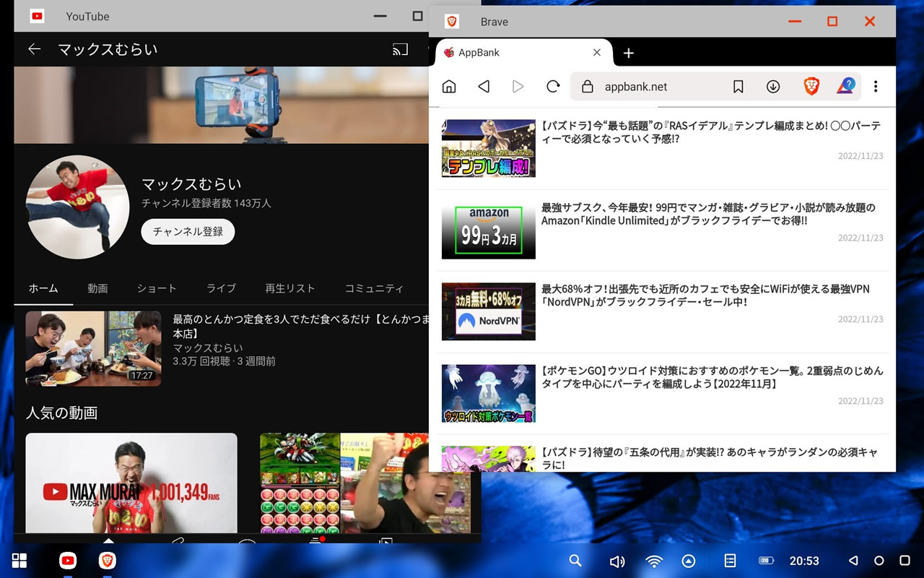The height and width of the screenshot is (578, 924).
Task: Minimize the YouTube window
Action: point(380,16)
